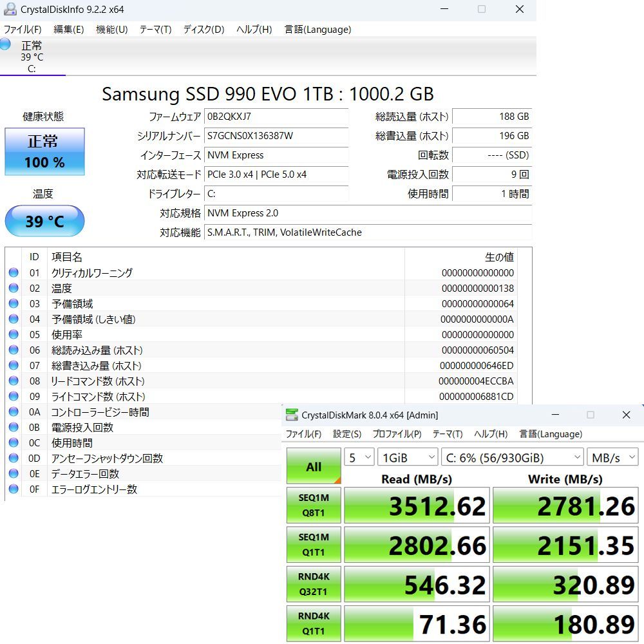Click transfer mode field PCIe 3.0 x4 | PCIe 5.0 x4
The width and height of the screenshot is (644, 644).
click(276, 174)
